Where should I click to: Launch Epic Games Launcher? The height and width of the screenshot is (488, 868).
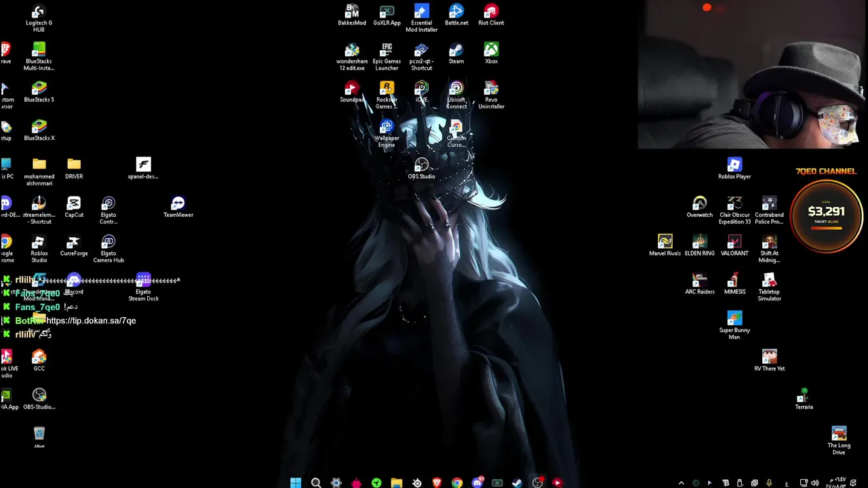(x=387, y=57)
